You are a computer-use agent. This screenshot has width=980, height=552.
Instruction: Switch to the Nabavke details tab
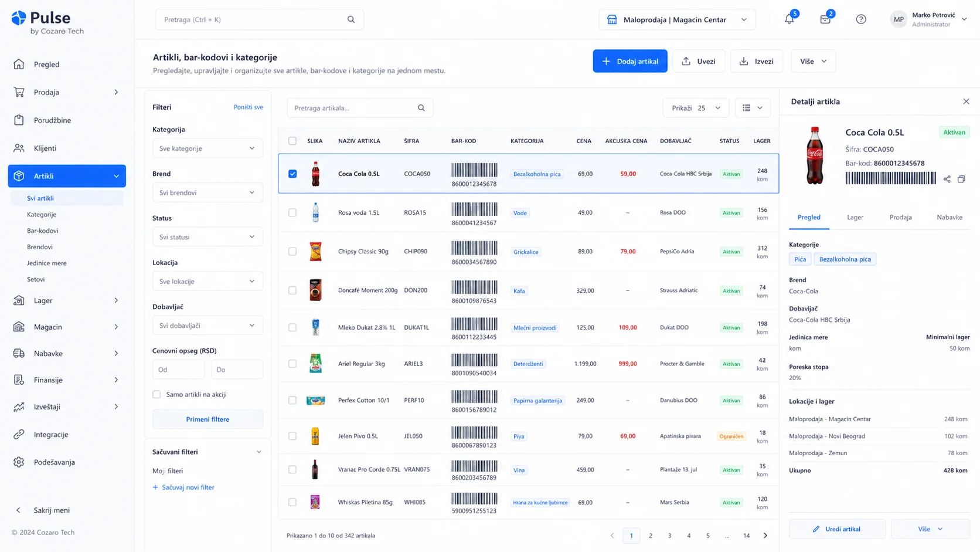950,217
